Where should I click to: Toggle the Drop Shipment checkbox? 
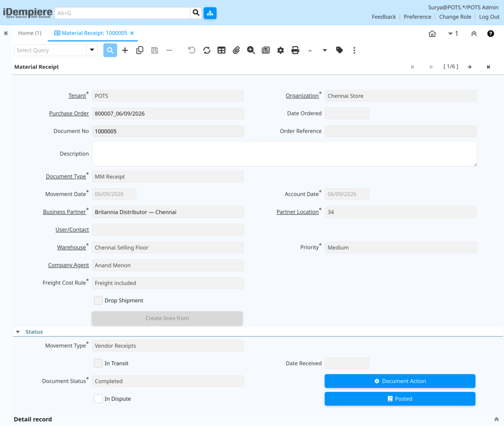(98, 300)
